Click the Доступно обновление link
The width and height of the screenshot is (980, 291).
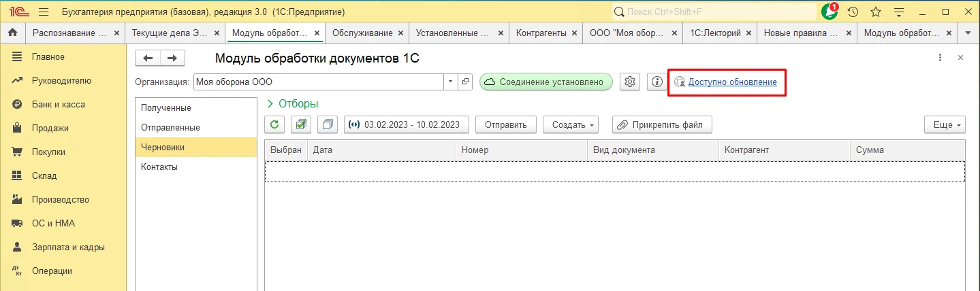[732, 82]
